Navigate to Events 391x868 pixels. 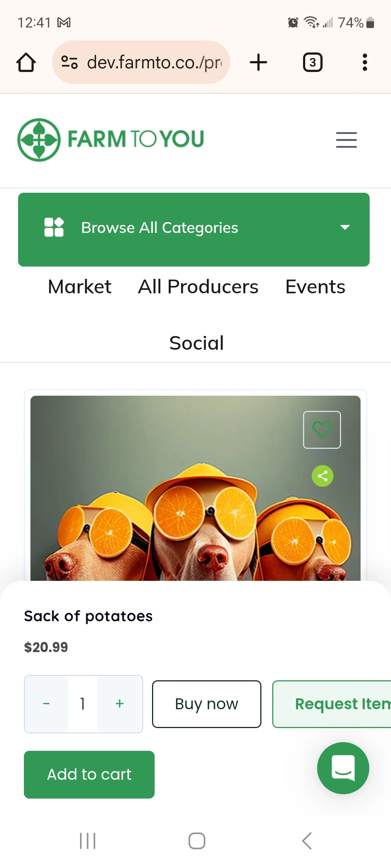tap(315, 287)
